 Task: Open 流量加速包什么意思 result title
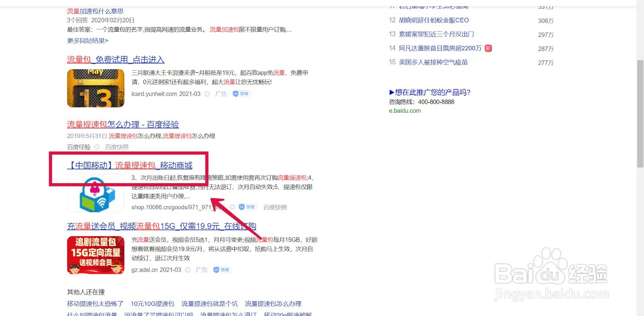pyautogui.click(x=95, y=11)
